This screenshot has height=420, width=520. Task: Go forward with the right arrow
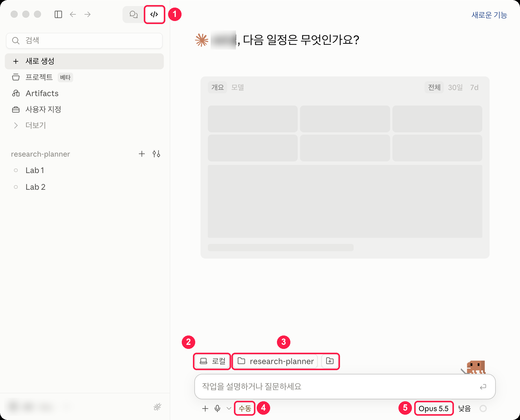pos(88,14)
